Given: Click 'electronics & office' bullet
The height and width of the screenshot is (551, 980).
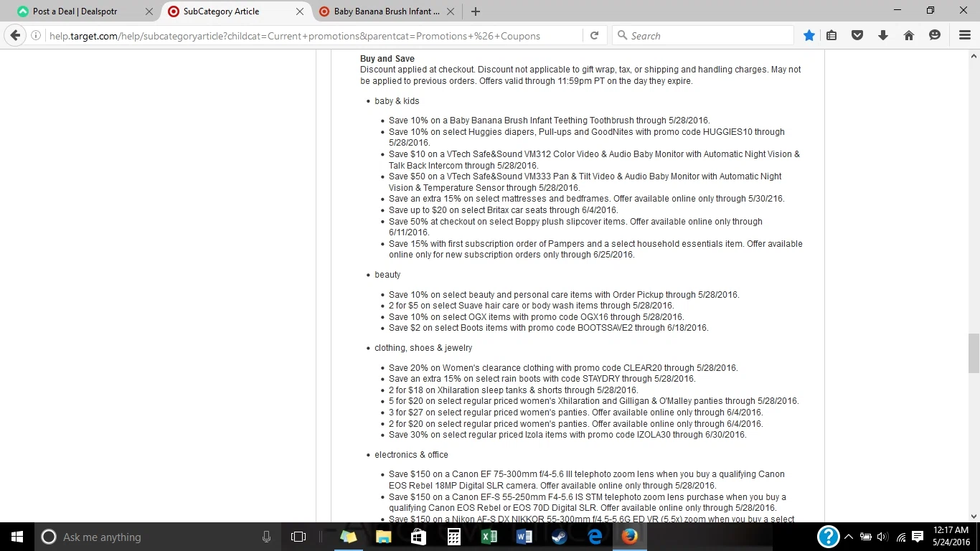Looking at the screenshot, I should (411, 455).
